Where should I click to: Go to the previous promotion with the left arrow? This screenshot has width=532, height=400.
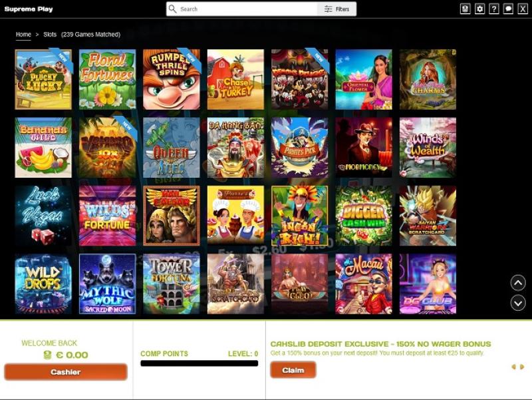pos(513,367)
